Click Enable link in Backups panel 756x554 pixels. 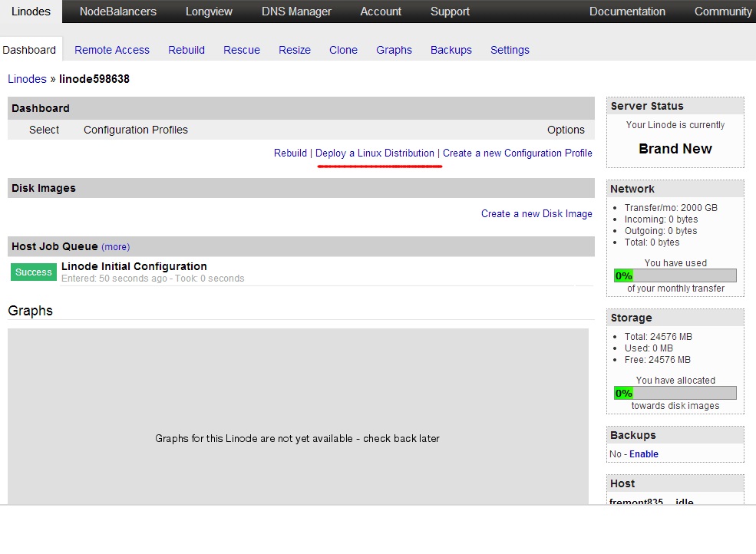tap(644, 454)
